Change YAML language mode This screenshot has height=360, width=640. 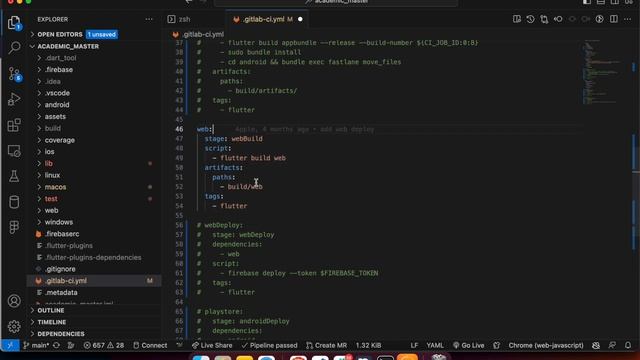pyautogui.click(x=435, y=345)
